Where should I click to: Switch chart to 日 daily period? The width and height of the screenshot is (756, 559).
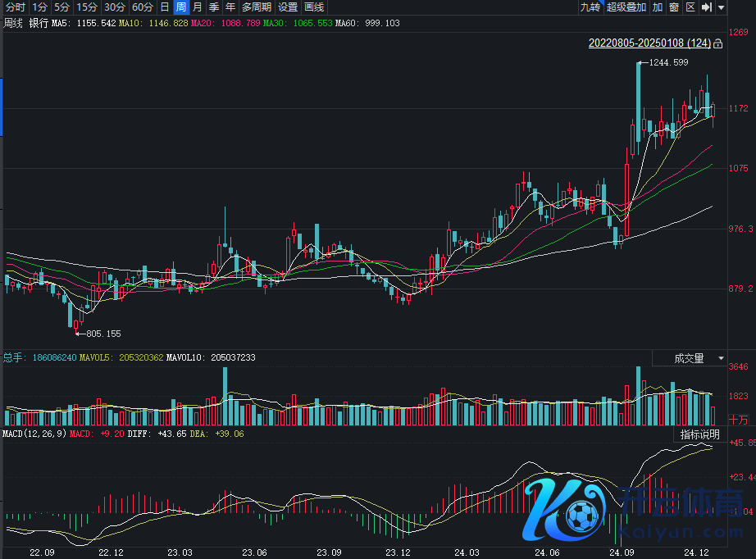165,7
